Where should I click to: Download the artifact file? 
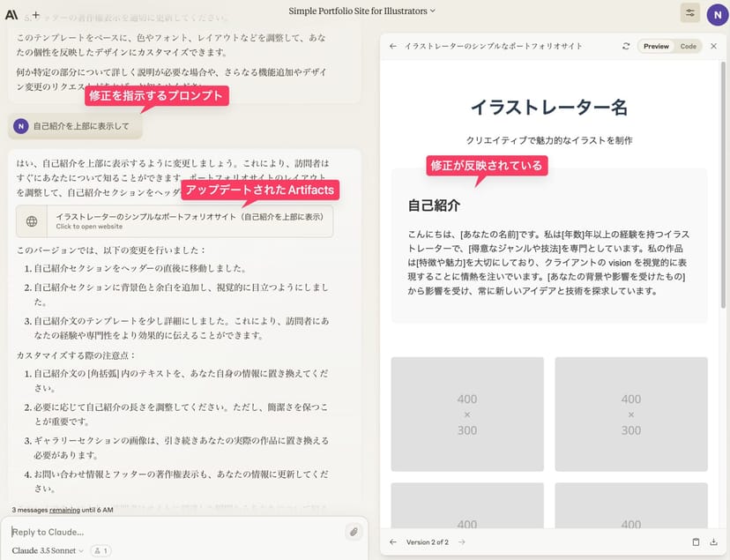tap(714, 542)
